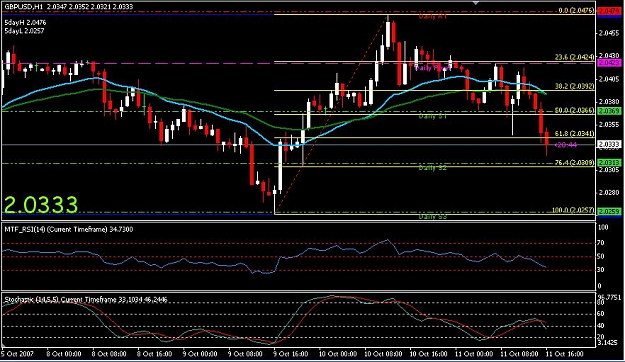The width and height of the screenshot is (625, 362).
Task: Select the 5dayH 2.0476 label
Action: [x=25, y=23]
